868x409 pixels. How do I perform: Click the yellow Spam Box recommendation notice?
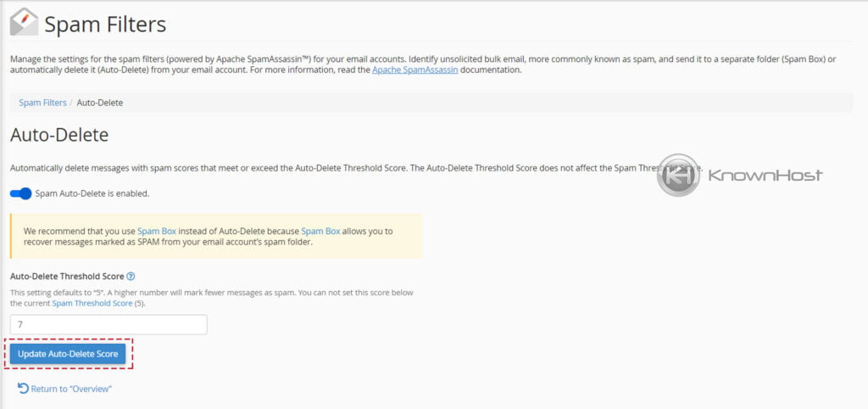(216, 237)
